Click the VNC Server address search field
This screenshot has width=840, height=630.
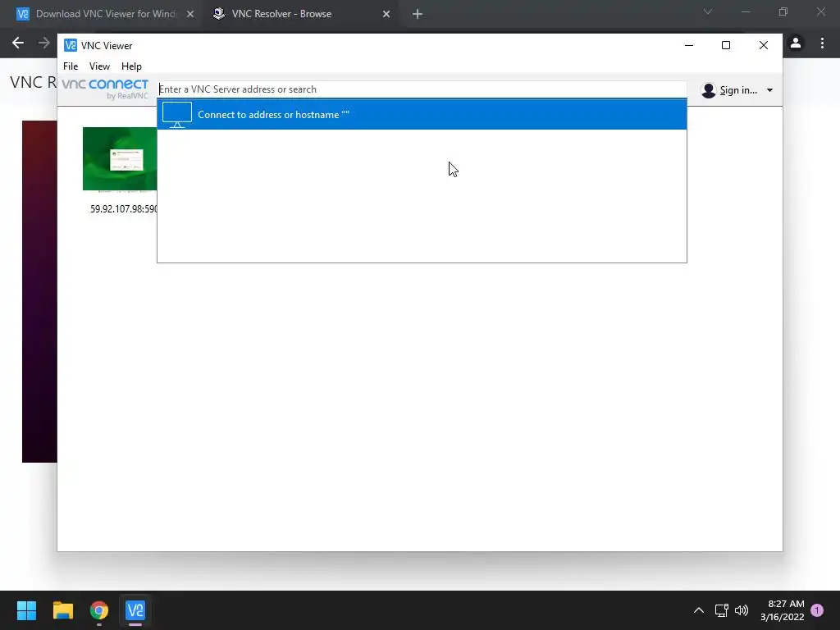422,89
